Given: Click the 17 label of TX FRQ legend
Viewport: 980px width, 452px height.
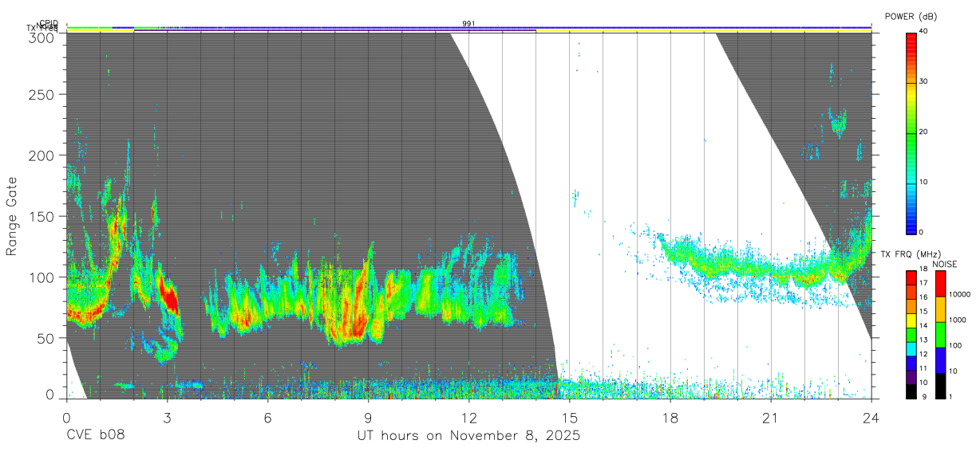Looking at the screenshot, I should coord(923,283).
